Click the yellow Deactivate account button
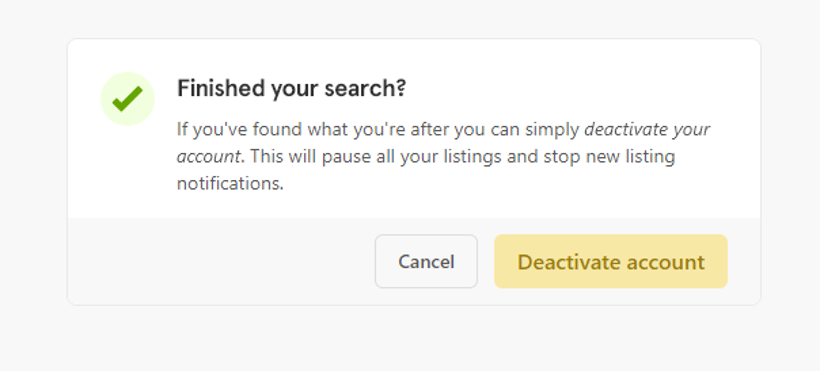The image size is (820, 371). (611, 261)
